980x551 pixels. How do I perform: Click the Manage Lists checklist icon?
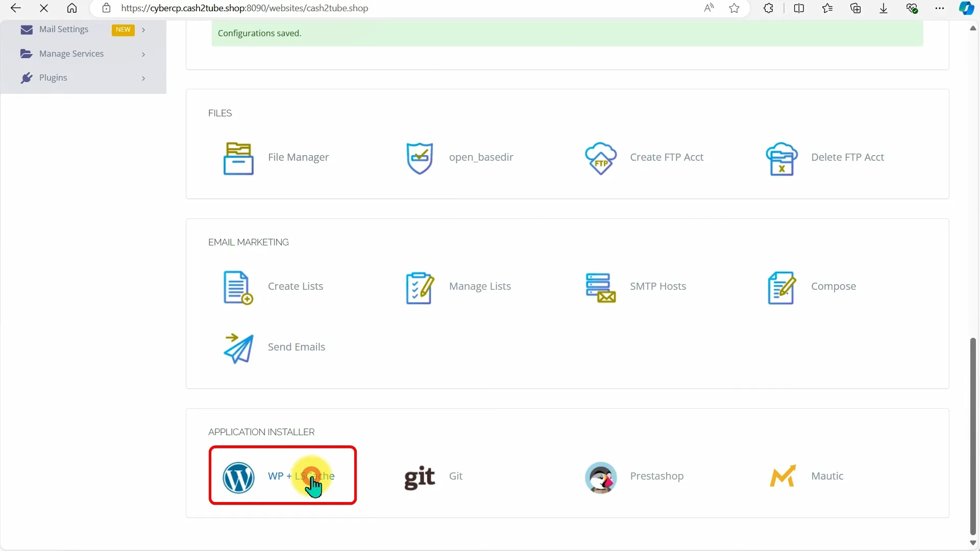pyautogui.click(x=420, y=288)
